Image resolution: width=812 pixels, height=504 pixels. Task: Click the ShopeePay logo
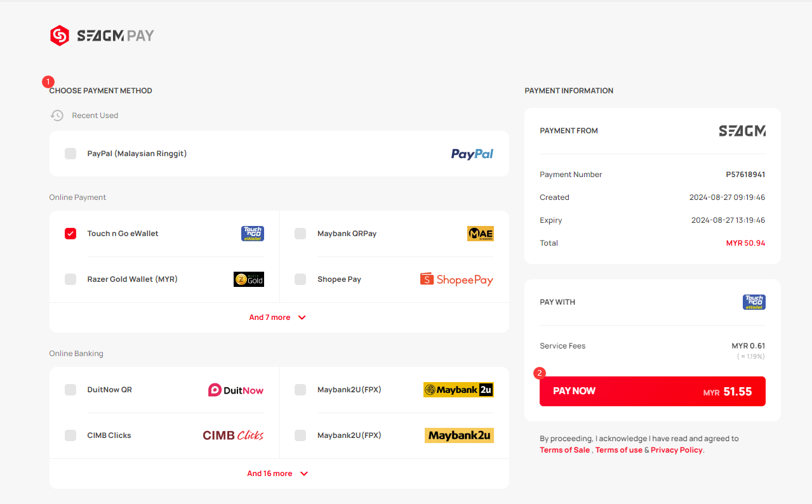[456, 279]
